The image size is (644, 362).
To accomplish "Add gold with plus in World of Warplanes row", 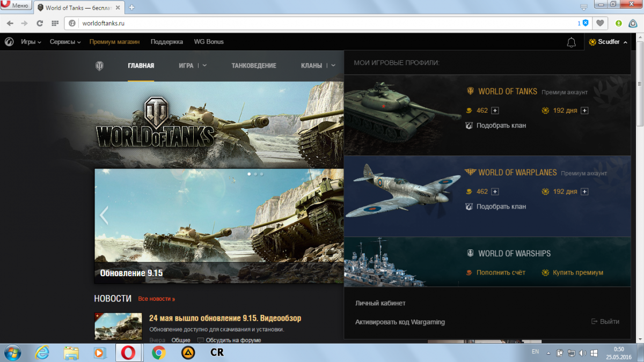I will click(x=495, y=191).
